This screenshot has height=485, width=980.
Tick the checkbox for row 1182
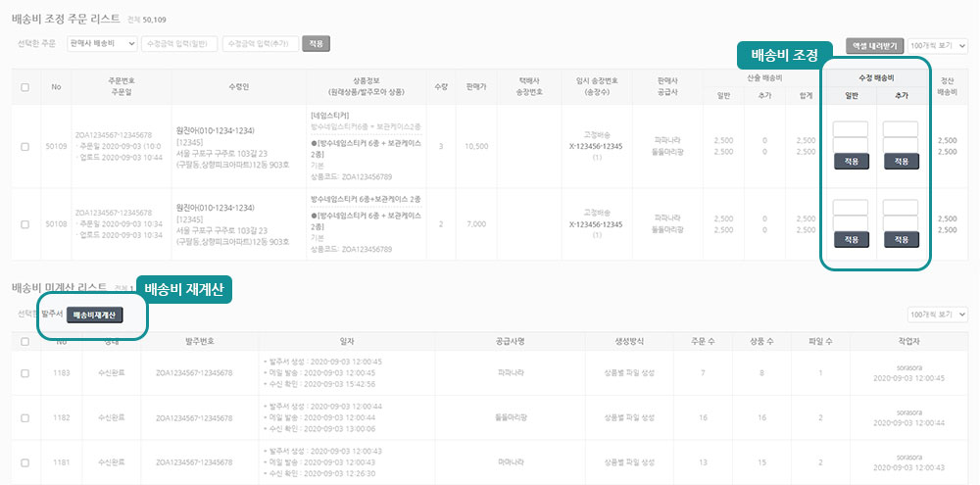tap(24, 417)
